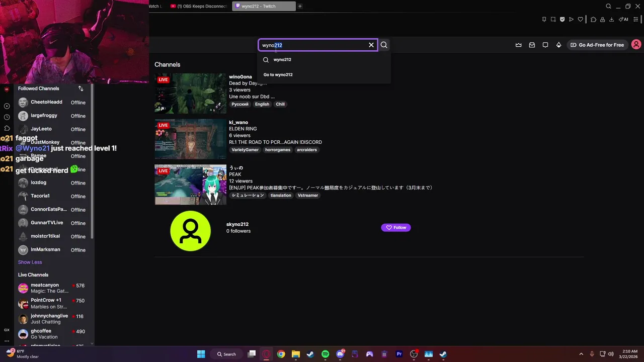The width and height of the screenshot is (644, 362).
Task: Open the ki_wano ELDEN RING thumbnail
Action: [191, 139]
